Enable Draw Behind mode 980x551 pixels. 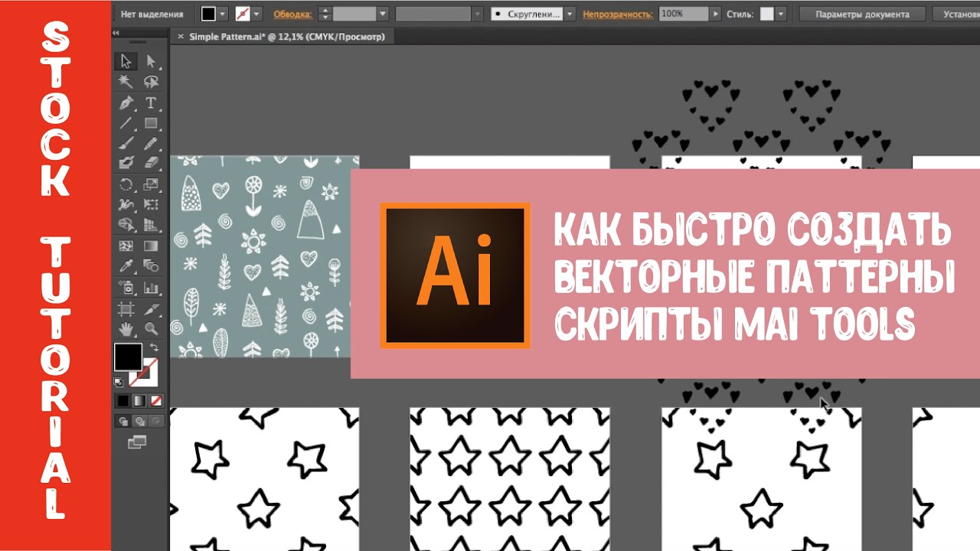pos(139,421)
